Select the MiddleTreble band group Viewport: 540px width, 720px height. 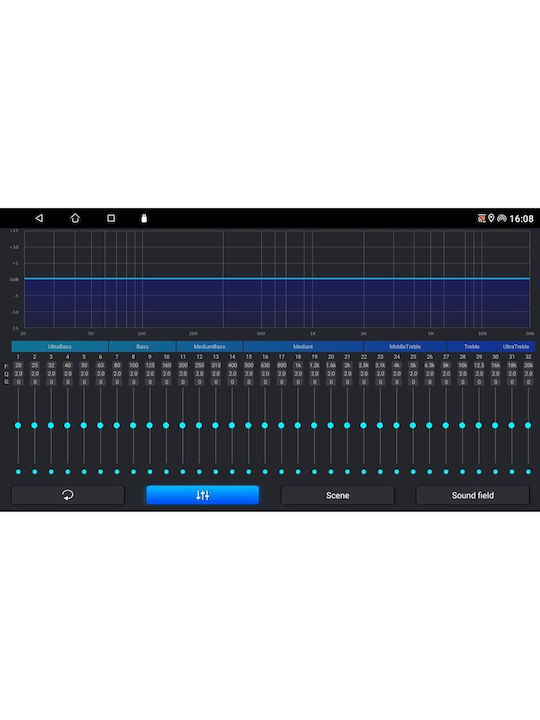click(x=405, y=346)
